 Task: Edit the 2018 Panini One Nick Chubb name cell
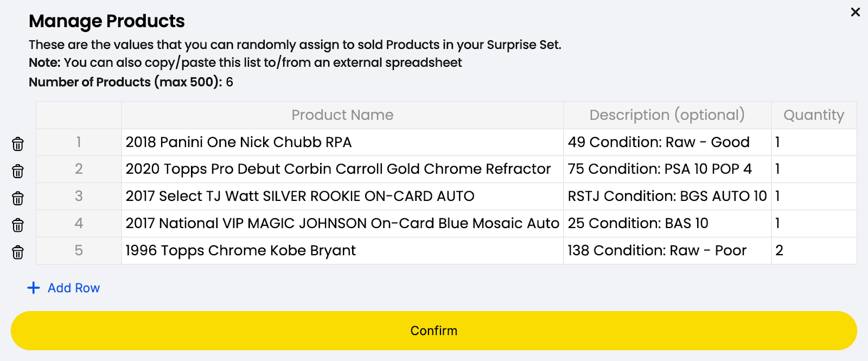click(342, 142)
